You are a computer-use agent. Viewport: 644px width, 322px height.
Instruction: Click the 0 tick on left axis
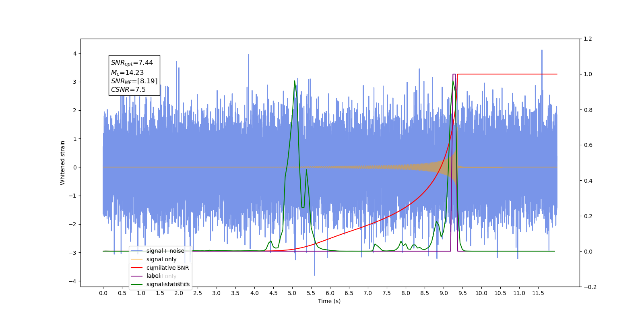coord(75,167)
